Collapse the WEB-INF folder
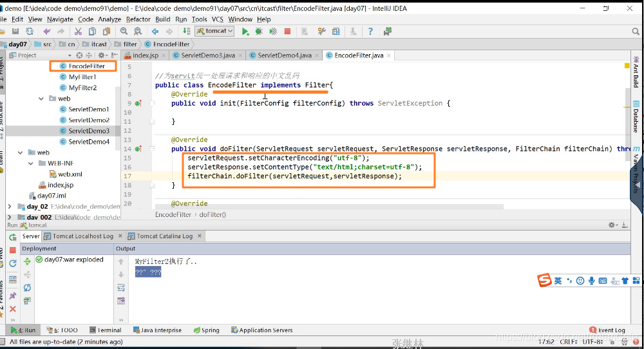 [31, 164]
